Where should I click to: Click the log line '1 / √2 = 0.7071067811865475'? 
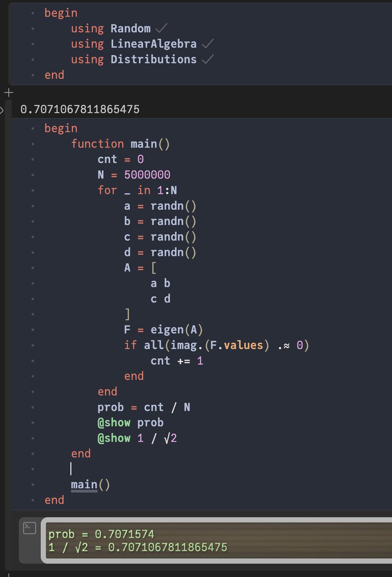(138, 547)
